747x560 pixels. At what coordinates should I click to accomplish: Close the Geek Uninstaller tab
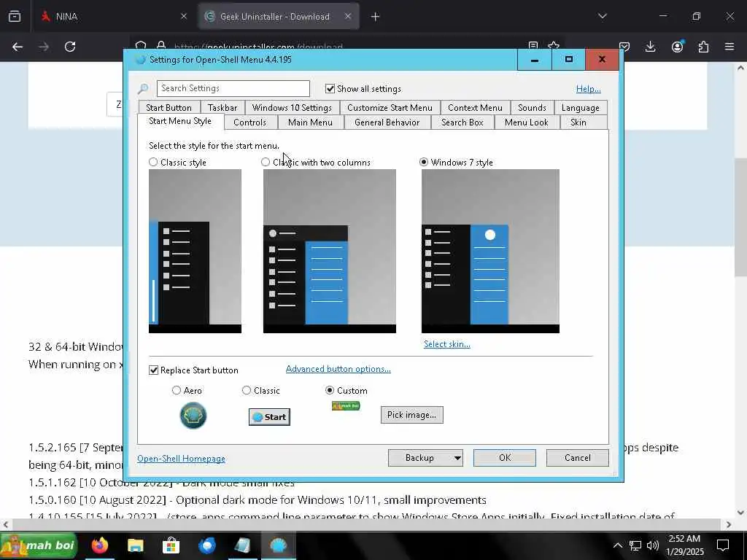(x=348, y=16)
